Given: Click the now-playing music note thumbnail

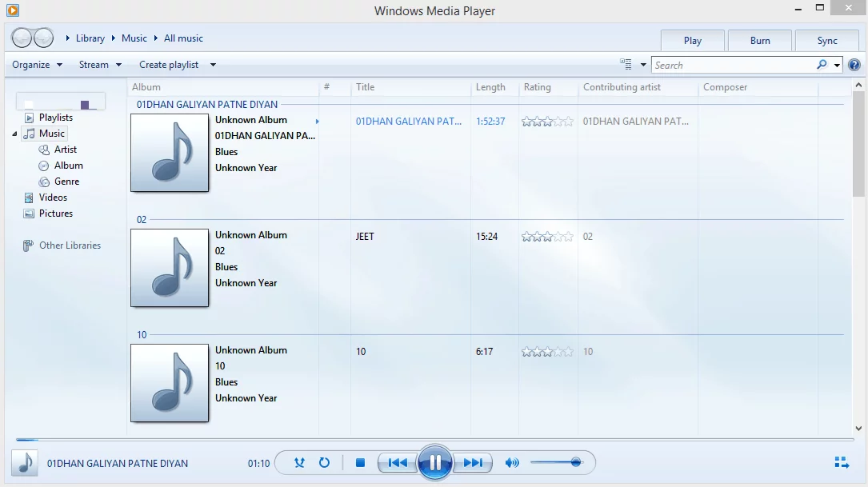Looking at the screenshot, I should [25, 463].
